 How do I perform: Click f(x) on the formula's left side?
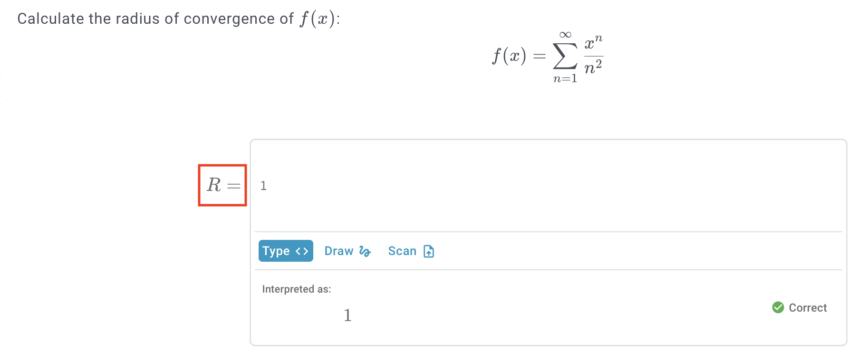[x=509, y=56]
